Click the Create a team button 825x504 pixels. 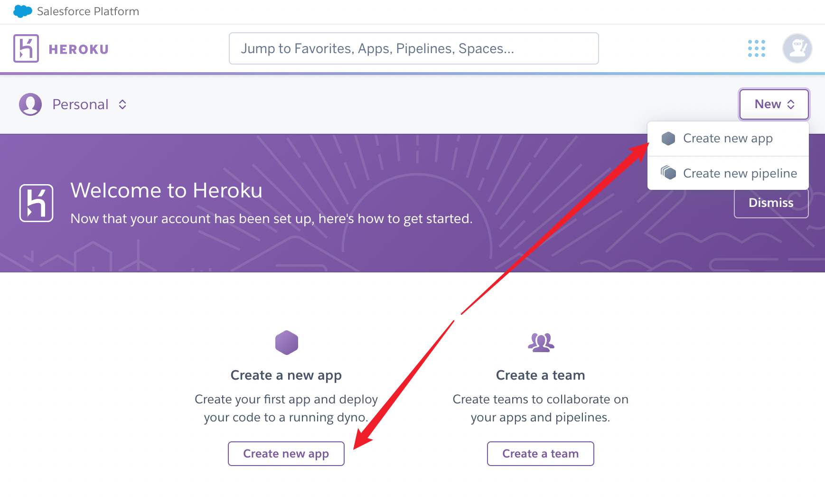541,454
